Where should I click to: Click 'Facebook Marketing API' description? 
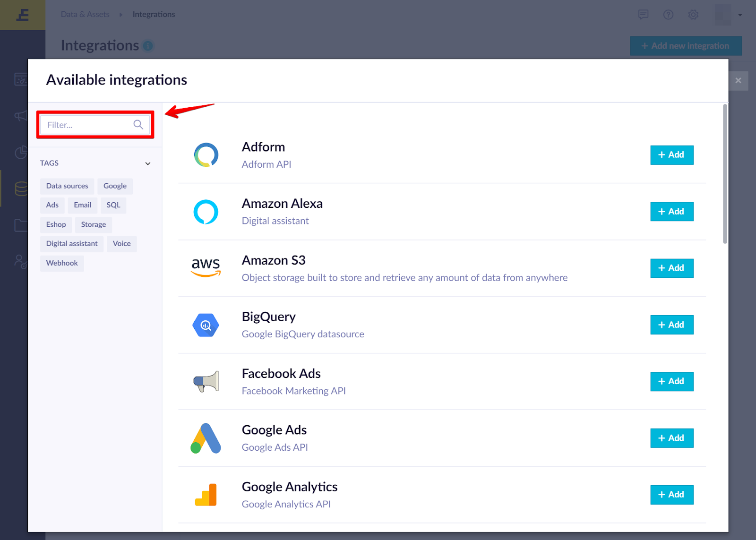[294, 391]
